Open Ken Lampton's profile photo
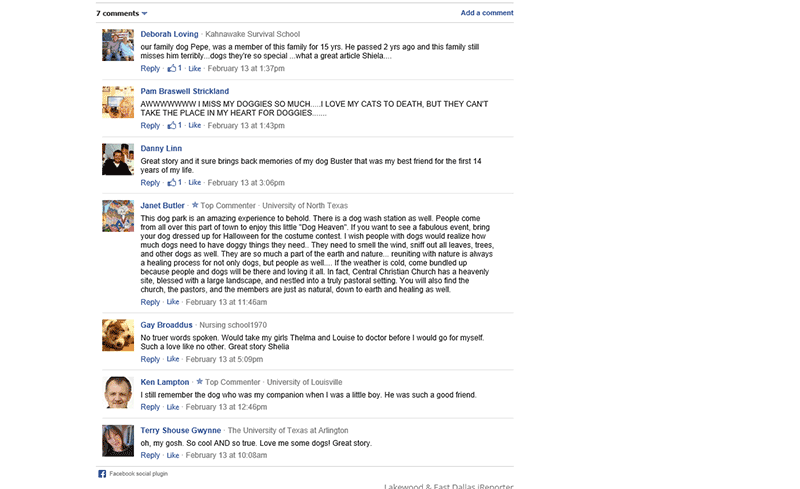The width and height of the screenshot is (800, 489). pos(118,392)
